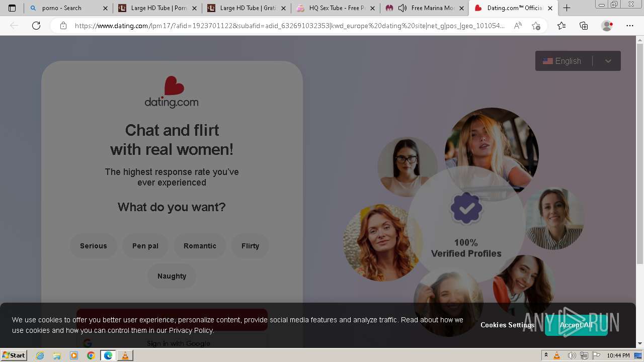Close the Dating.com Official tab
This screenshot has height=362, width=644.
click(x=550, y=8)
